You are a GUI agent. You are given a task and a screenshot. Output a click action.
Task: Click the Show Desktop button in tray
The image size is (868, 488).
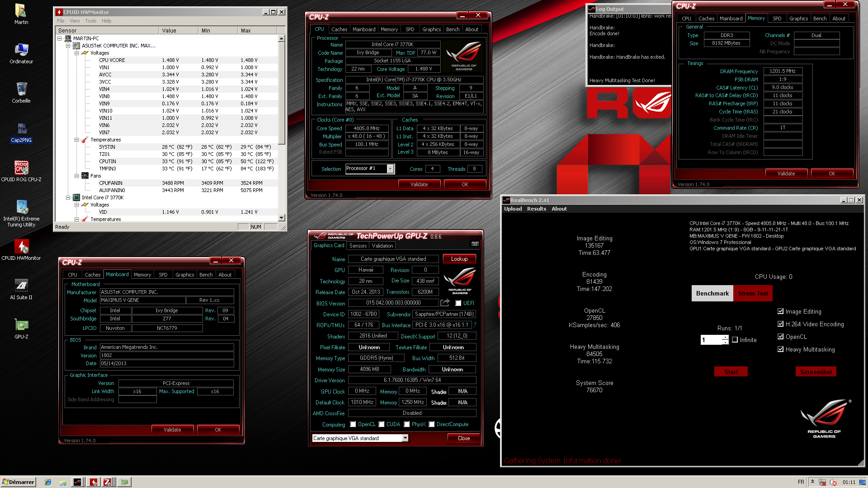coord(863,482)
